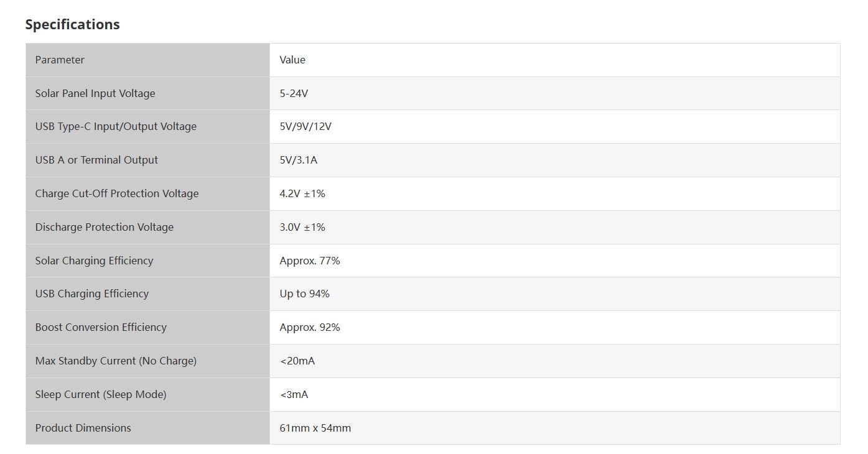Click the Specifications heading

[x=72, y=24]
